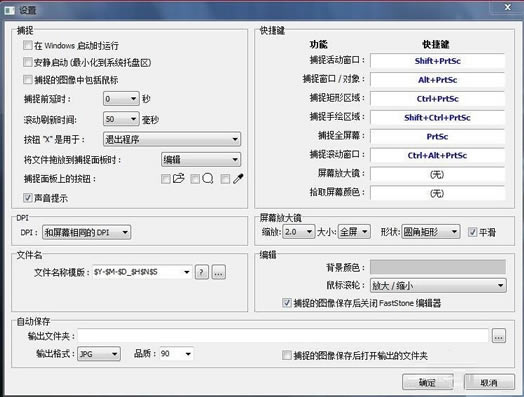Toggle the checkbox beside the magnifier icon

[195, 179]
